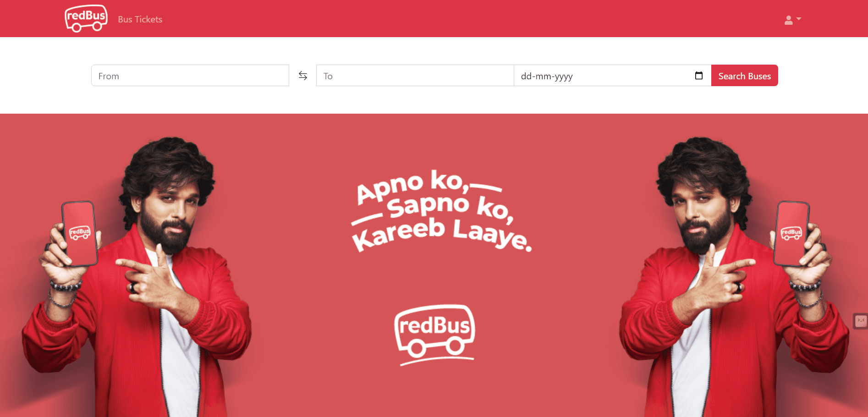Open the calendar date picker icon
868x417 pixels.
point(699,76)
